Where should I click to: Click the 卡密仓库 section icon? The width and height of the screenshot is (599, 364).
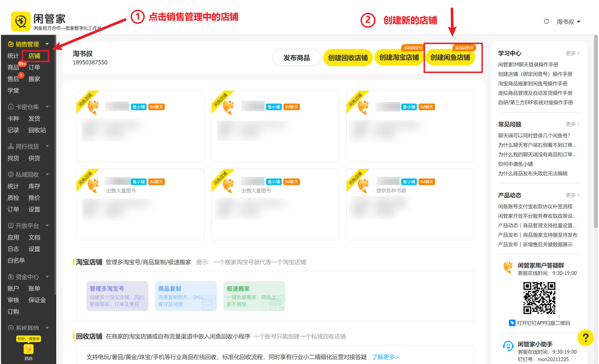pyautogui.click(x=11, y=107)
